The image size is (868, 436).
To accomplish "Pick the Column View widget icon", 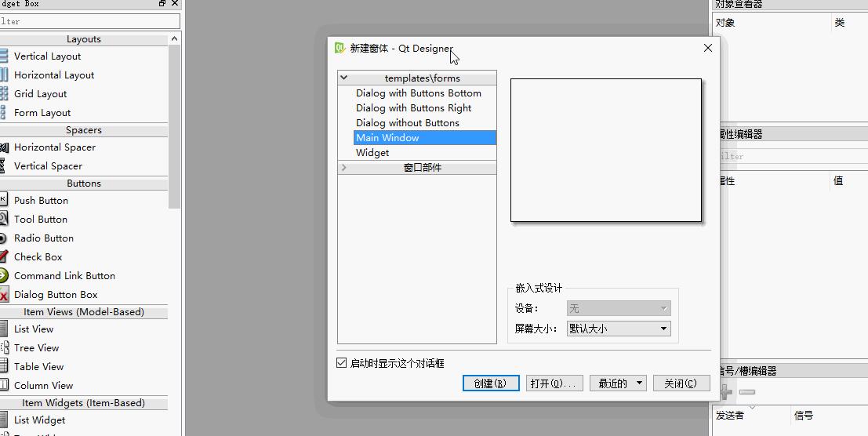I will tap(3, 385).
